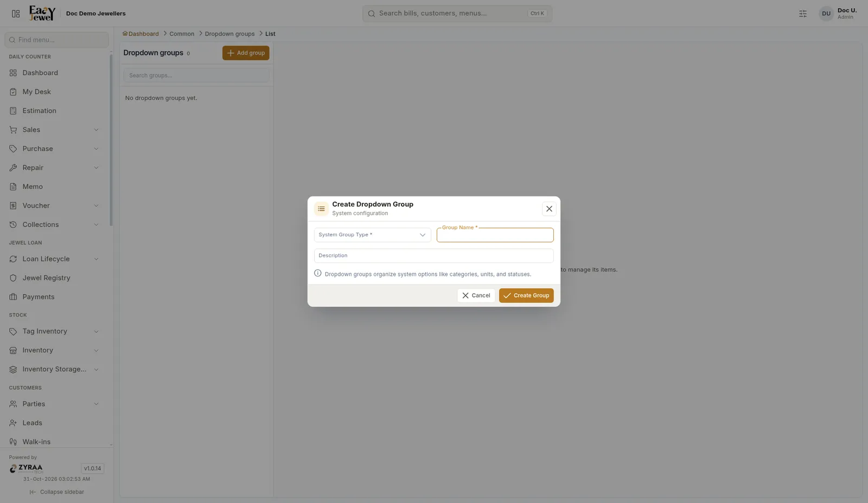Click the Dropdown groups breadcrumb
Viewport: 868px width, 503px height.
point(229,34)
